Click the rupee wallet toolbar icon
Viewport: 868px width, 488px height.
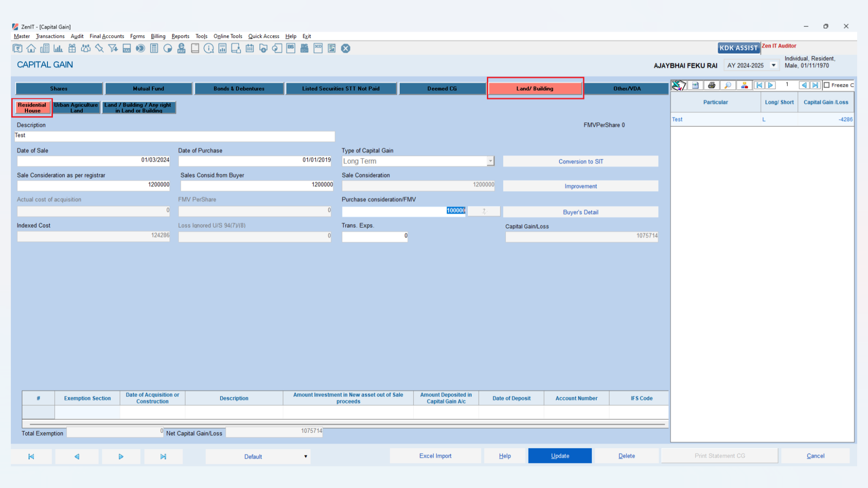pyautogui.click(x=18, y=48)
